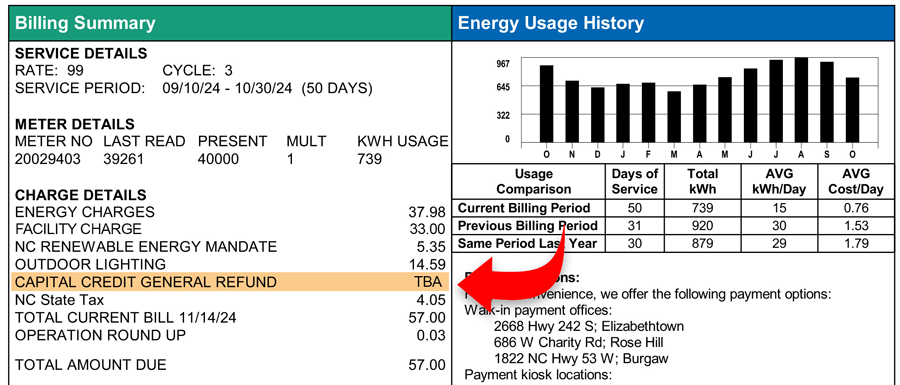Image resolution: width=900 pixels, height=385 pixels.
Task: Click the FACILITY CHARGE amount 33.00
Action: coord(426,230)
